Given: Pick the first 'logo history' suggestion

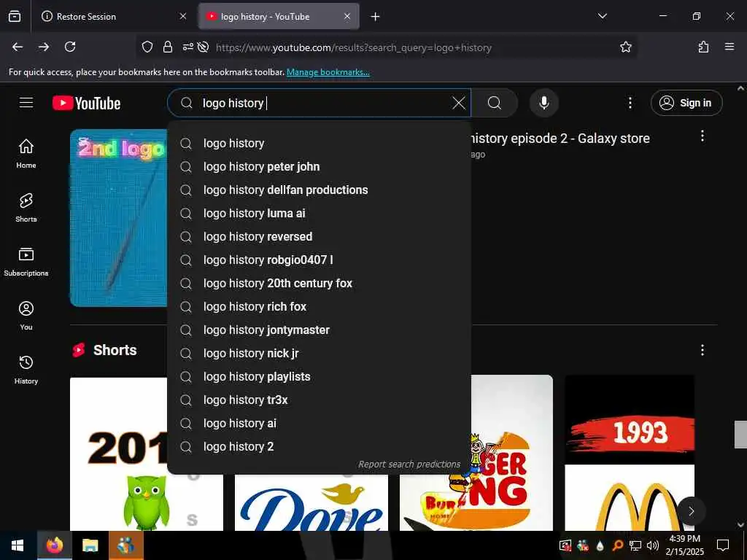Looking at the screenshot, I should coord(320,144).
